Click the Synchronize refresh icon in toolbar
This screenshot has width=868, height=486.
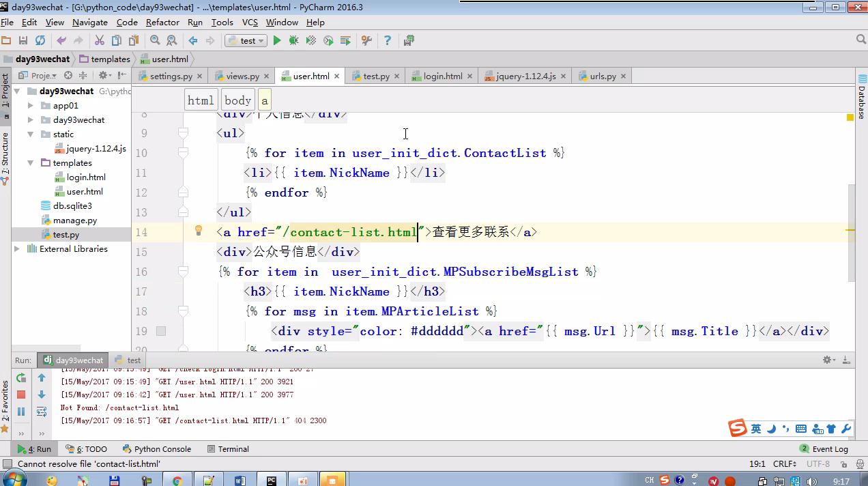[40, 41]
